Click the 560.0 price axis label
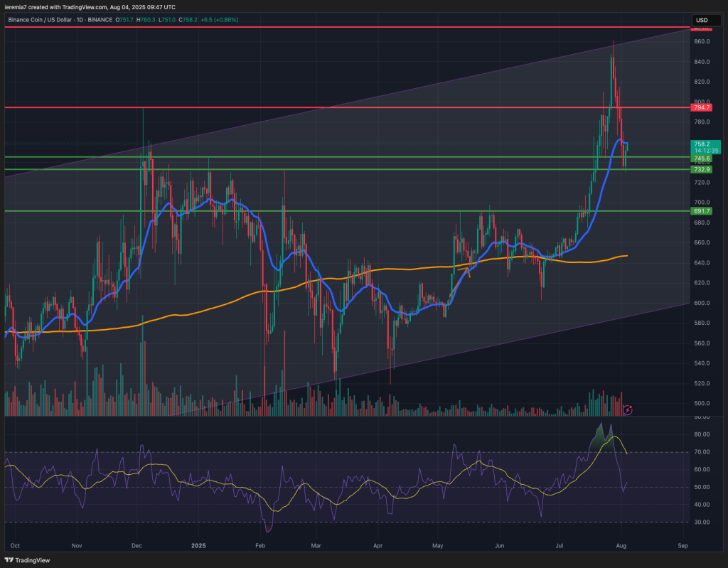Image resolution: width=728 pixels, height=568 pixels. point(702,343)
